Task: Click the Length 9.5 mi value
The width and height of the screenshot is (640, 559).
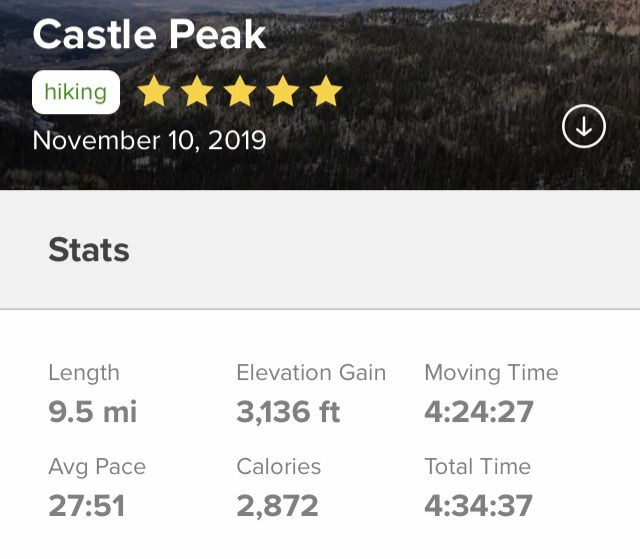Action: click(x=93, y=411)
